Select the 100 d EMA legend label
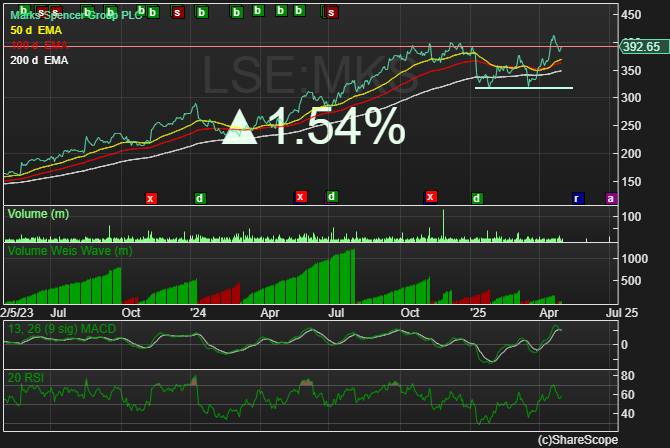The height and width of the screenshot is (448, 670). pos(39,45)
